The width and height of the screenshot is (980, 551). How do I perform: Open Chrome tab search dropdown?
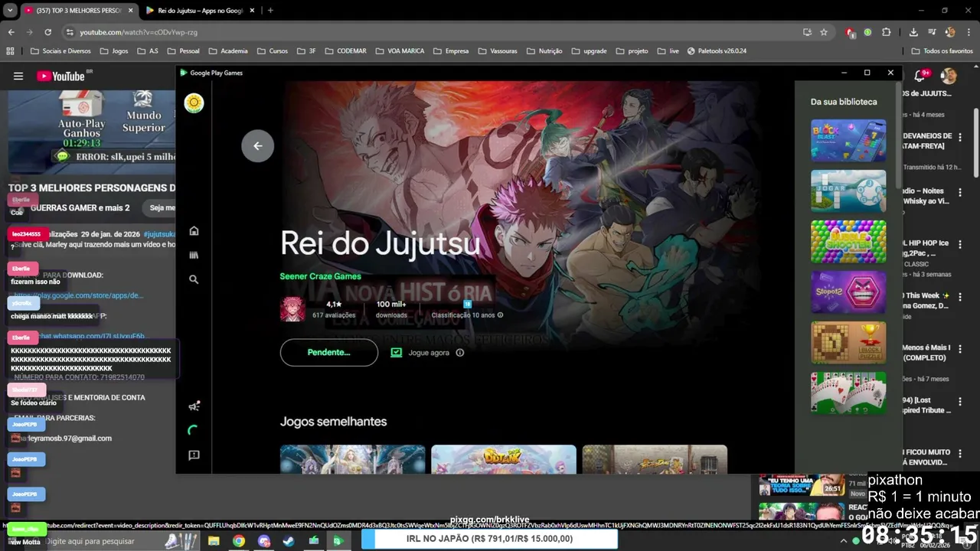pos(10,11)
